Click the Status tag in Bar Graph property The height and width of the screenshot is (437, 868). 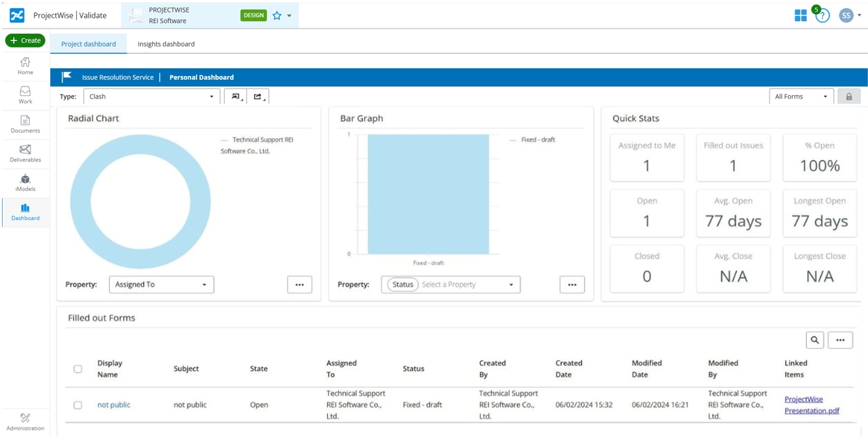tap(403, 284)
